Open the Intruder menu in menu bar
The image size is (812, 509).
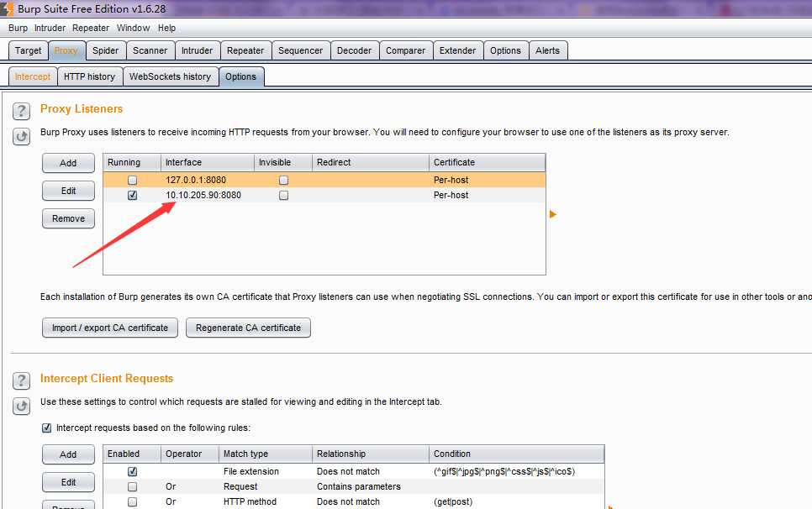pos(50,28)
